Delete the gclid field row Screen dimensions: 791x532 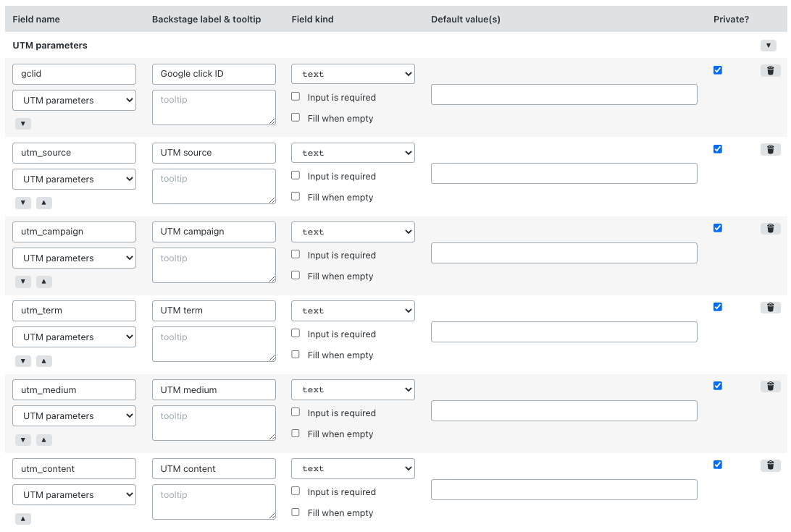point(770,70)
